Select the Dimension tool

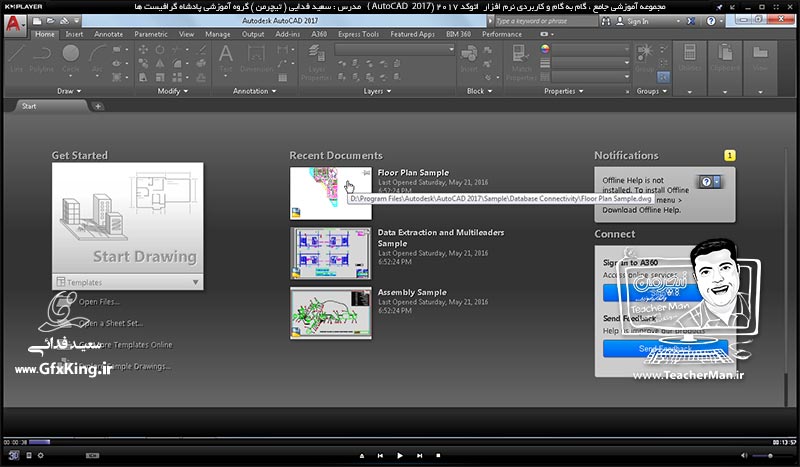256,59
